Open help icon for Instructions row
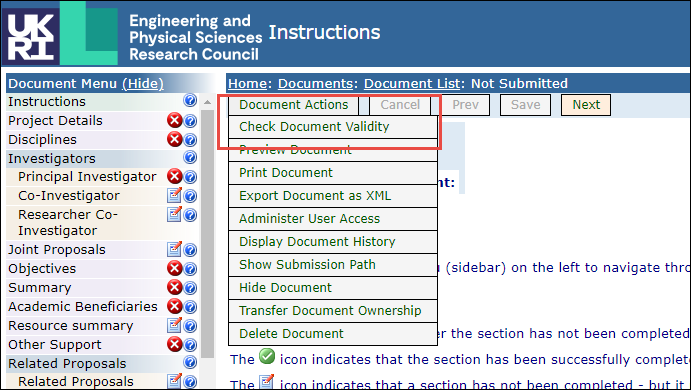This screenshot has height=390, width=691. coord(190,100)
